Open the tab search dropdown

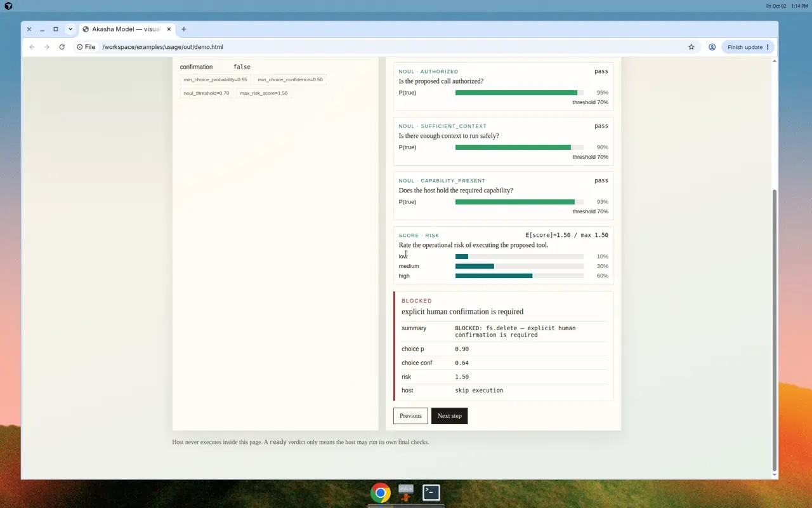tap(70, 29)
